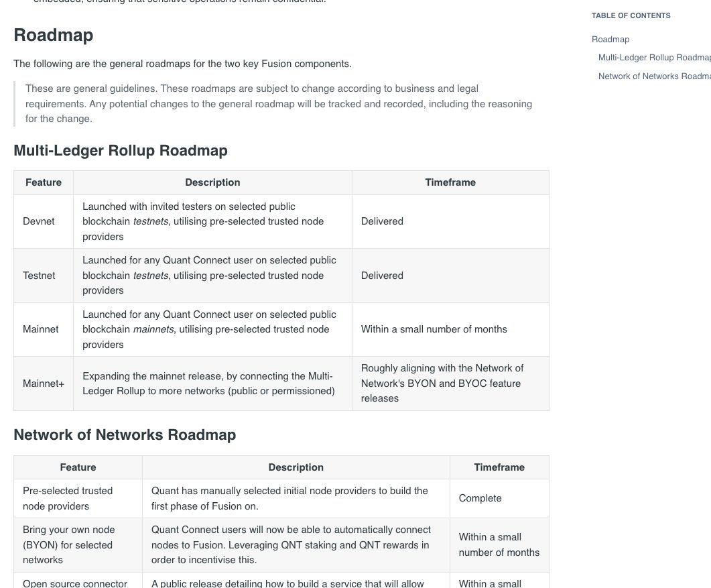The height and width of the screenshot is (588, 711).
Task: Click 'Expanding the mainnet release' description
Action: (x=212, y=384)
